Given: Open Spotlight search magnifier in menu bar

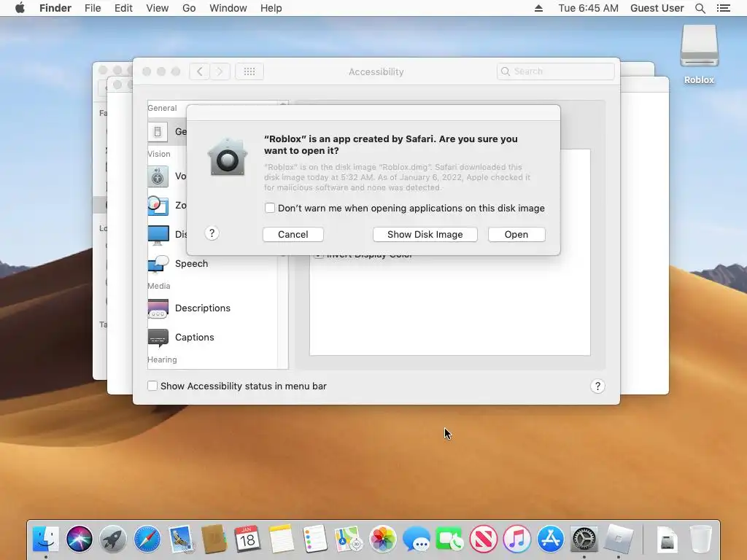Looking at the screenshot, I should tap(700, 8).
